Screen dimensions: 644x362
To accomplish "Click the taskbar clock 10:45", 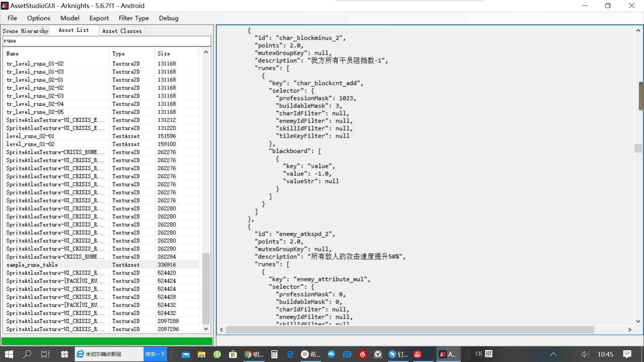I will click(605, 354).
